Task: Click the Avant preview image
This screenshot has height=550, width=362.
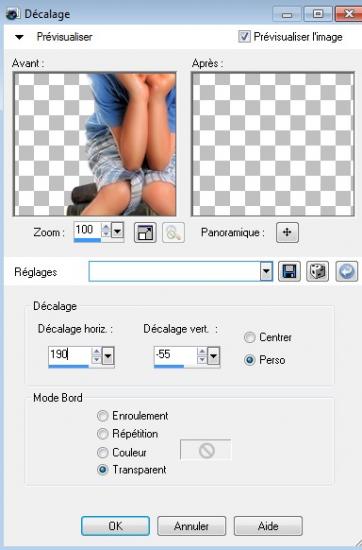Action: click(95, 144)
